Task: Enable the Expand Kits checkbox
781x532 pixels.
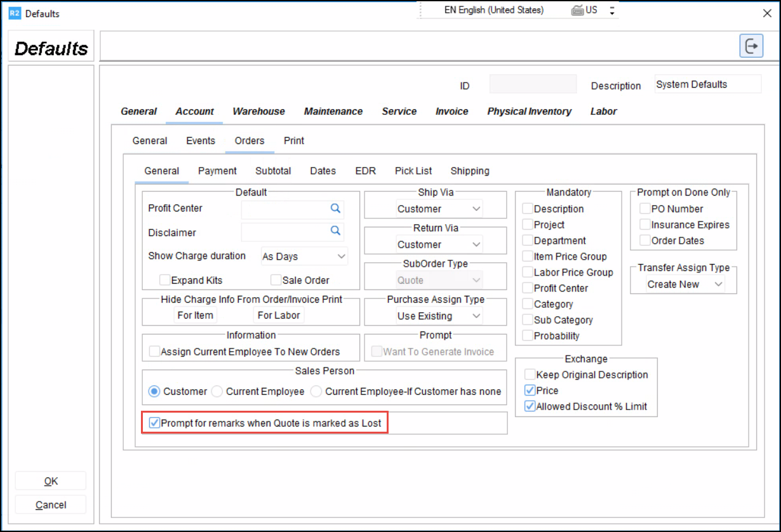Action: tap(164, 280)
